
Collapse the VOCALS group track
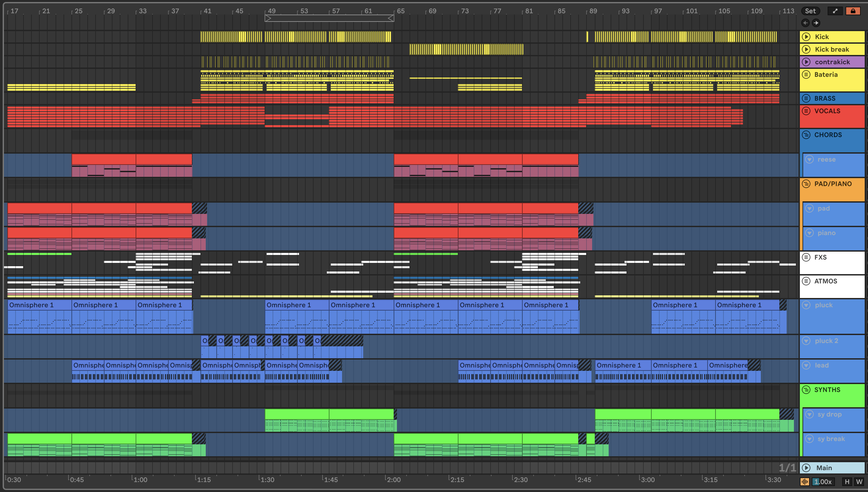(x=806, y=111)
